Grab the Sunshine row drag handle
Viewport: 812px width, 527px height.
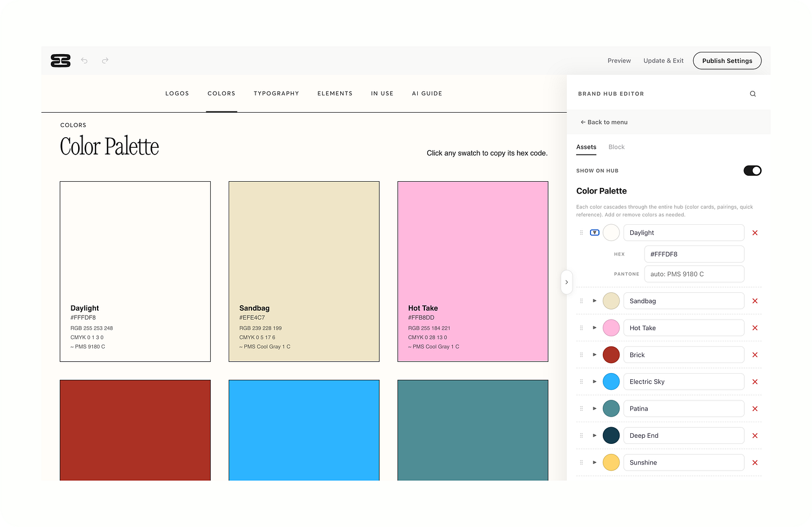[582, 462]
